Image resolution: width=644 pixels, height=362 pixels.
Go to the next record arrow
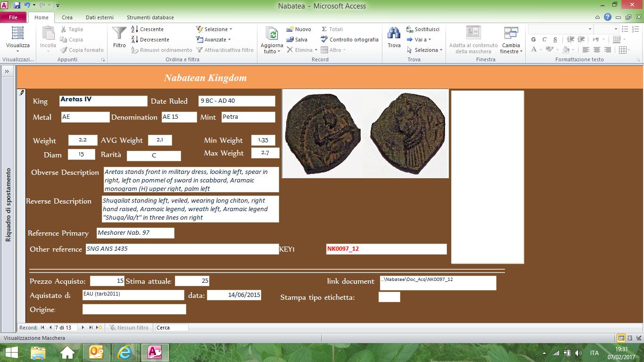coord(83,328)
